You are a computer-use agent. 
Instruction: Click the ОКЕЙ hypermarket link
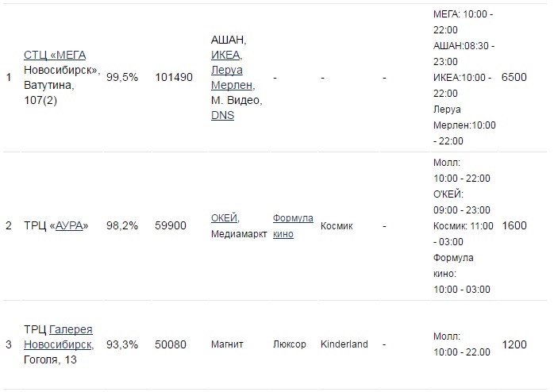[x=225, y=218]
